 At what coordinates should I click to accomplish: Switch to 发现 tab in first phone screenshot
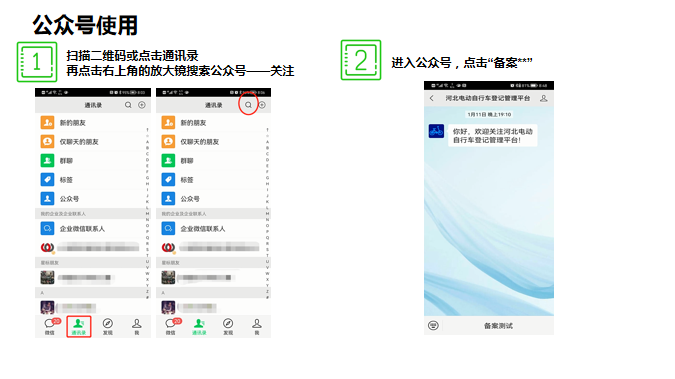(x=108, y=326)
